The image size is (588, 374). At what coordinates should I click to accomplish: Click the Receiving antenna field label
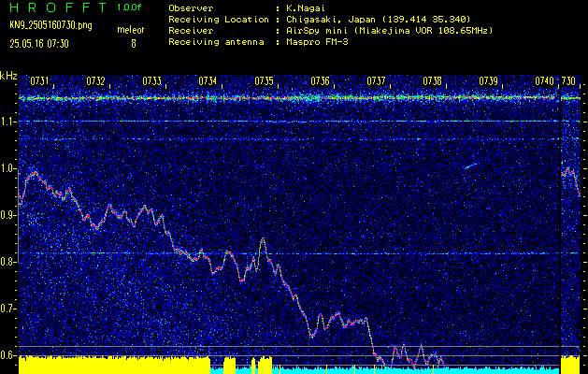[216, 42]
